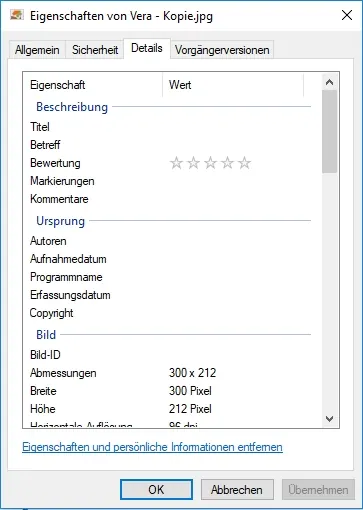Set Bewertung to three stars

(210, 163)
